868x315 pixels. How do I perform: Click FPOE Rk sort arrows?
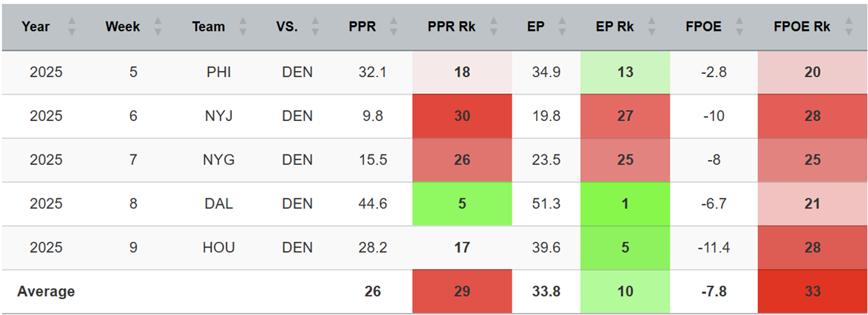coord(848,27)
